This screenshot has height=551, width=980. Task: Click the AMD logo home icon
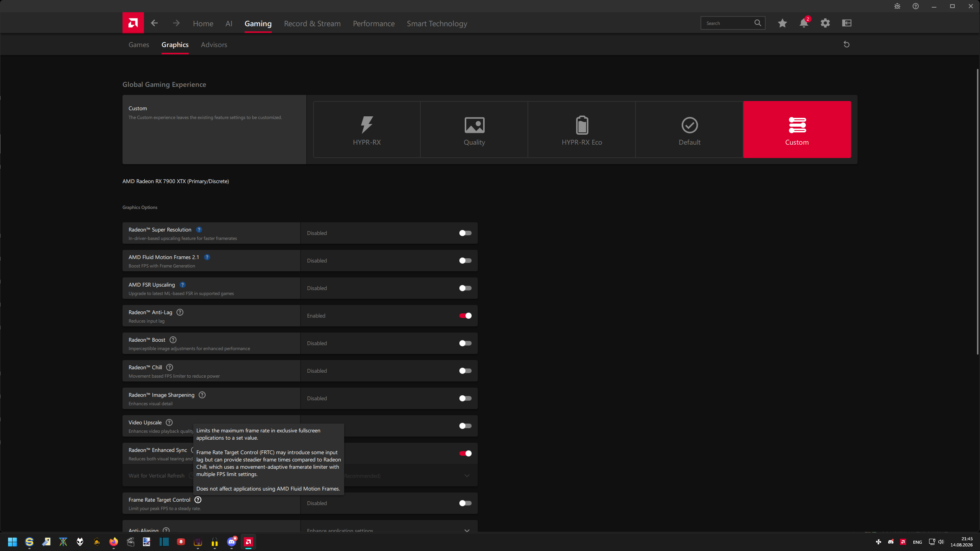coord(133,23)
